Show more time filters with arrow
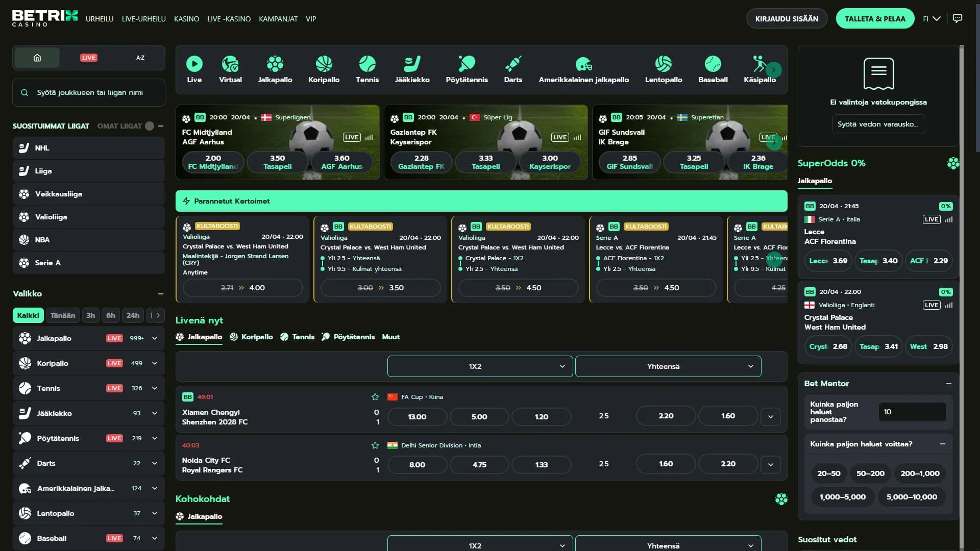Screen dimensions: 980x551 [158, 315]
